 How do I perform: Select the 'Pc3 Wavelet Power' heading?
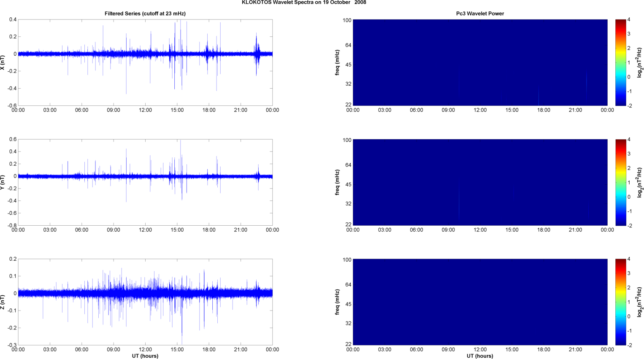coord(480,13)
